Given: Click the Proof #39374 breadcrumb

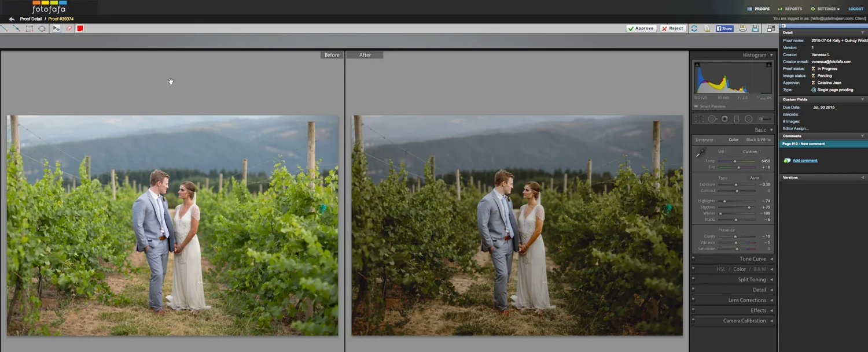Looking at the screenshot, I should coord(61,19).
